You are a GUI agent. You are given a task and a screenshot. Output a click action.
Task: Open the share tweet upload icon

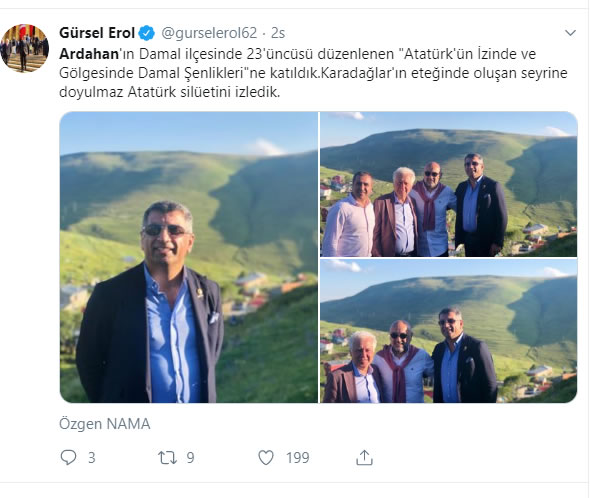pos(364,457)
